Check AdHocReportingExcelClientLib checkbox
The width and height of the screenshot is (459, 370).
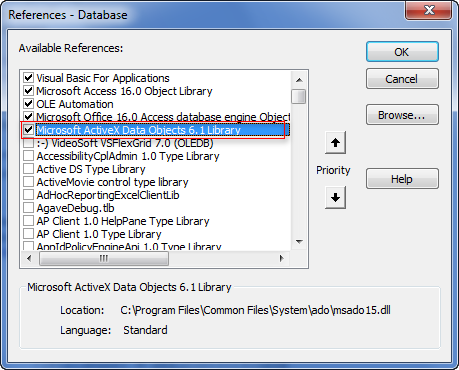coord(28,195)
